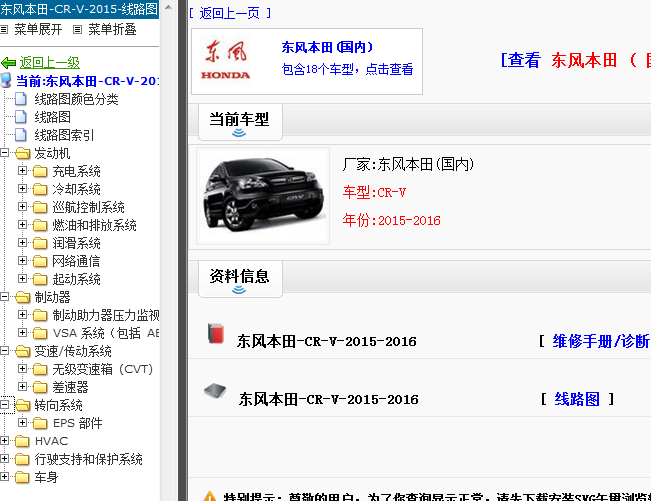651x501 pixels.
Task: Expand the 无级变速箱 (CVT) node
Action: (x=22, y=369)
